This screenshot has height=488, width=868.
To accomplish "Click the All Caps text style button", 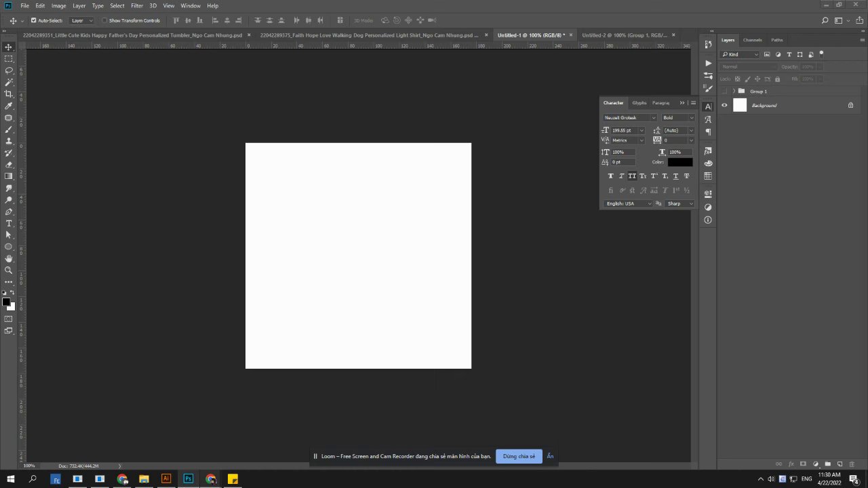I will point(632,176).
